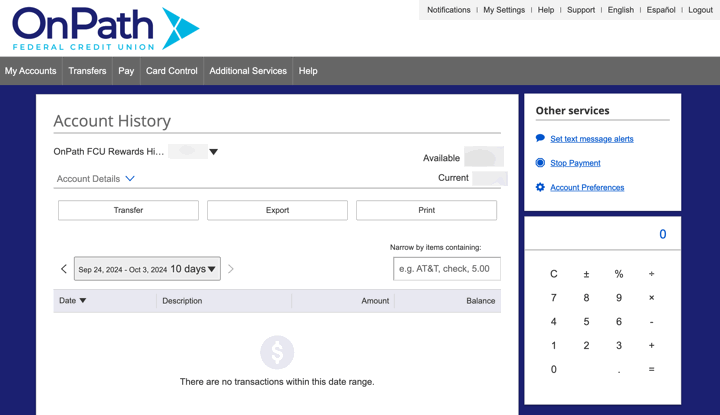Click the Stop Payment circle icon
Screen dimensions: 720x415
click(x=540, y=163)
